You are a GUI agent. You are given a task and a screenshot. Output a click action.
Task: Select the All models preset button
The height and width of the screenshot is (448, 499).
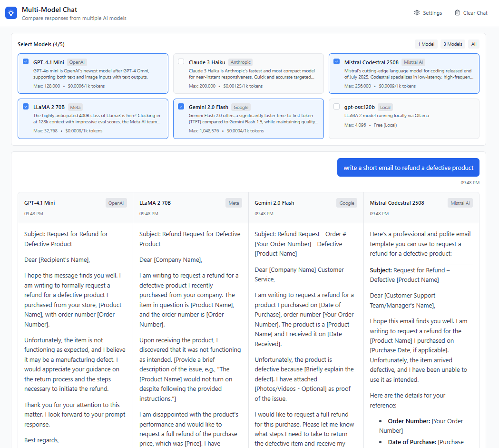(474, 44)
